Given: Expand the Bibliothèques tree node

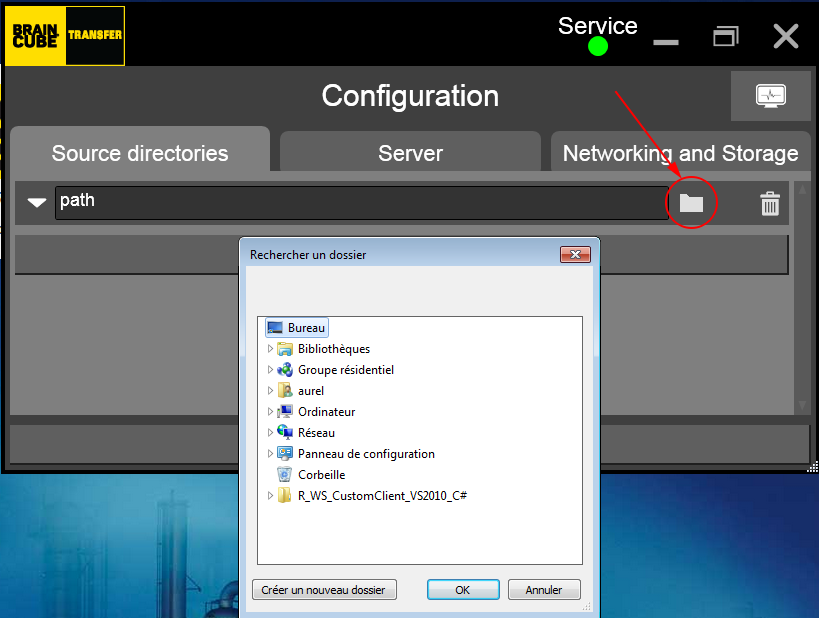Looking at the screenshot, I should pyautogui.click(x=269, y=348).
